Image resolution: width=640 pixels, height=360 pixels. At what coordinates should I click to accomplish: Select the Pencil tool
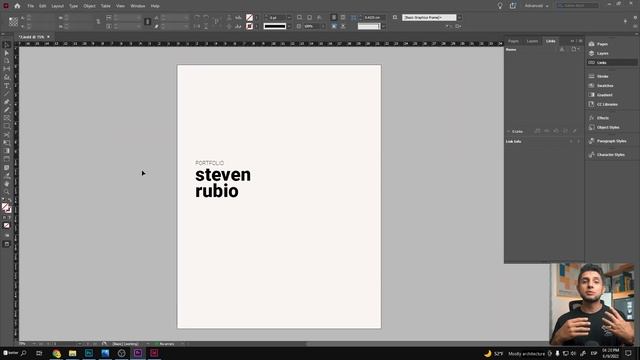(7, 110)
